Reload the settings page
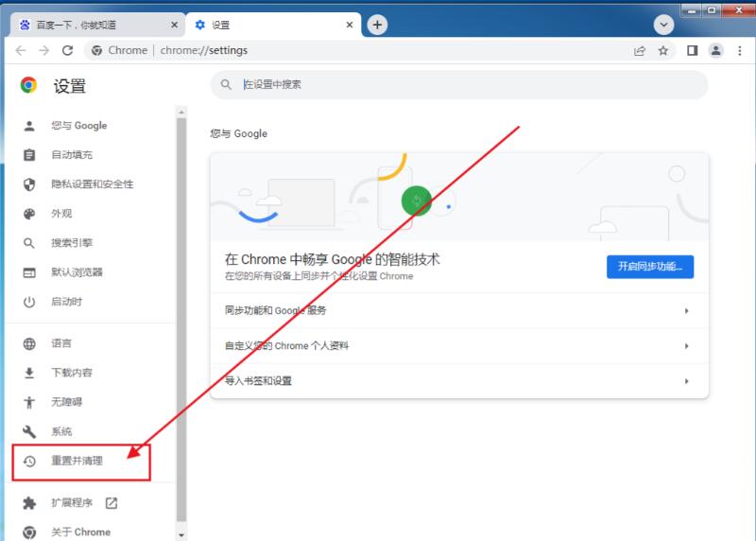This screenshot has height=541, width=756. point(67,50)
